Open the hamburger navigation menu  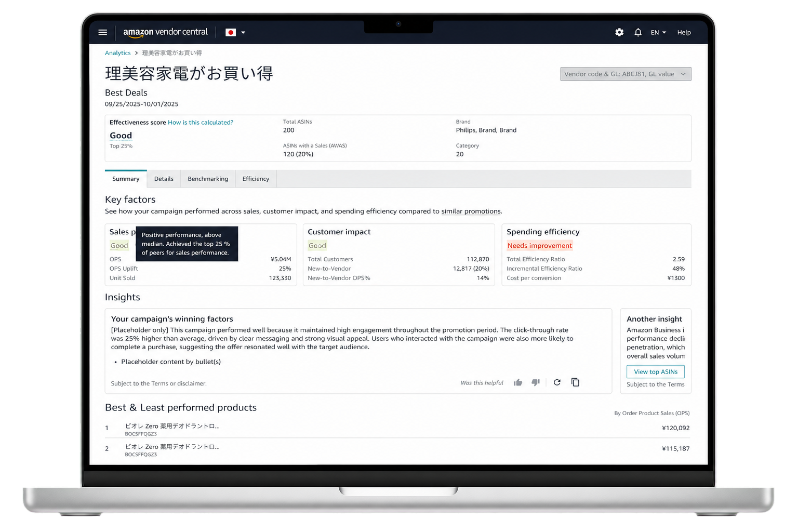[x=103, y=32]
